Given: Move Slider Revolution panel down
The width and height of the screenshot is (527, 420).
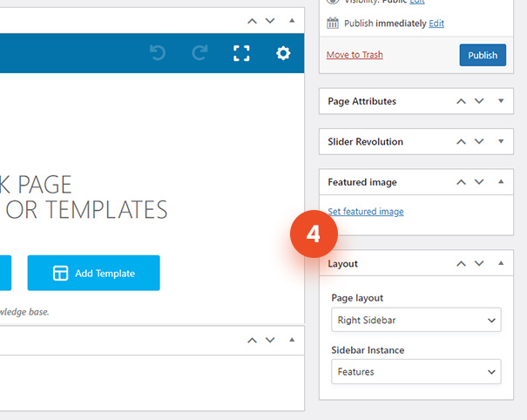Looking at the screenshot, I should point(479,141).
